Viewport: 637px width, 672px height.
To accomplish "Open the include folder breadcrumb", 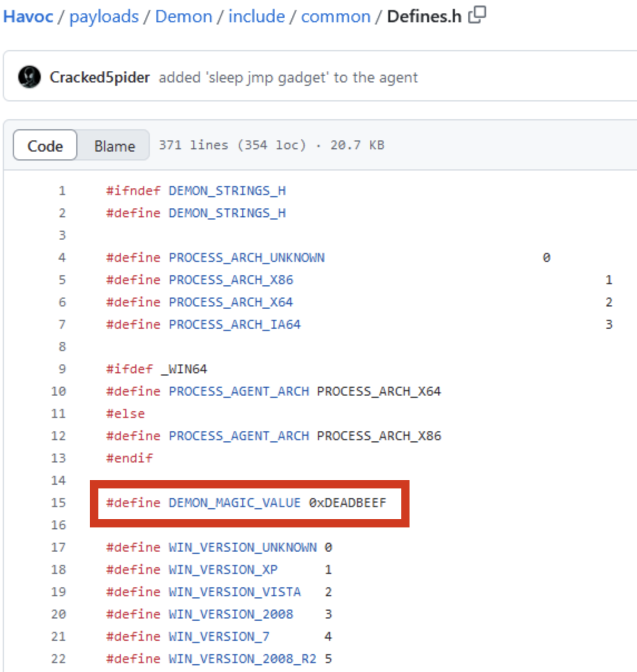I will pos(256,17).
